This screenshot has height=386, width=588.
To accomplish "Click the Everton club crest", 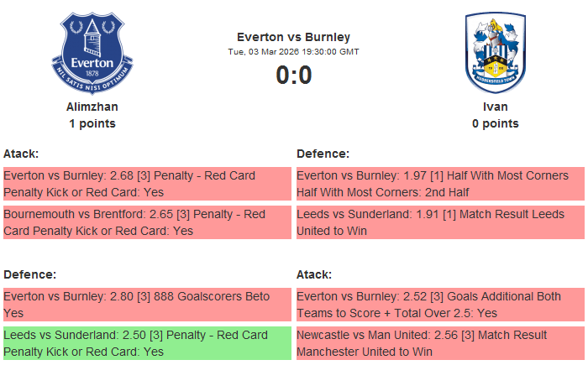I will pyautogui.click(x=92, y=53).
